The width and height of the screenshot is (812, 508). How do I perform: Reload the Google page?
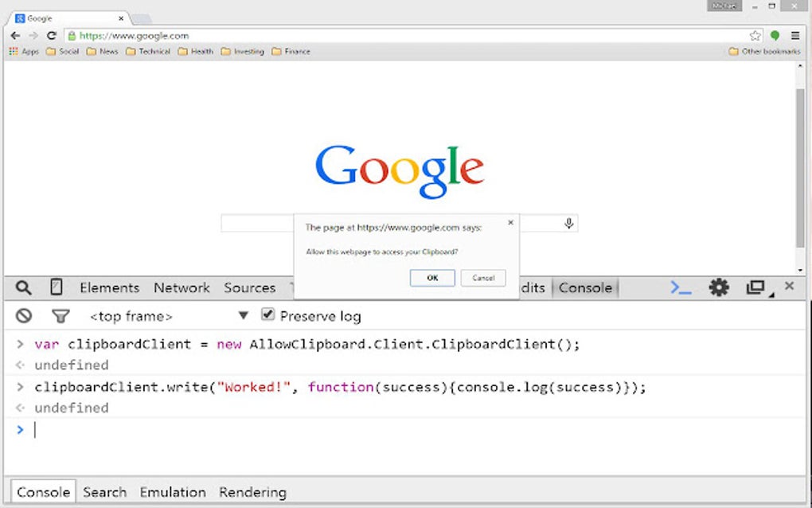(51, 35)
